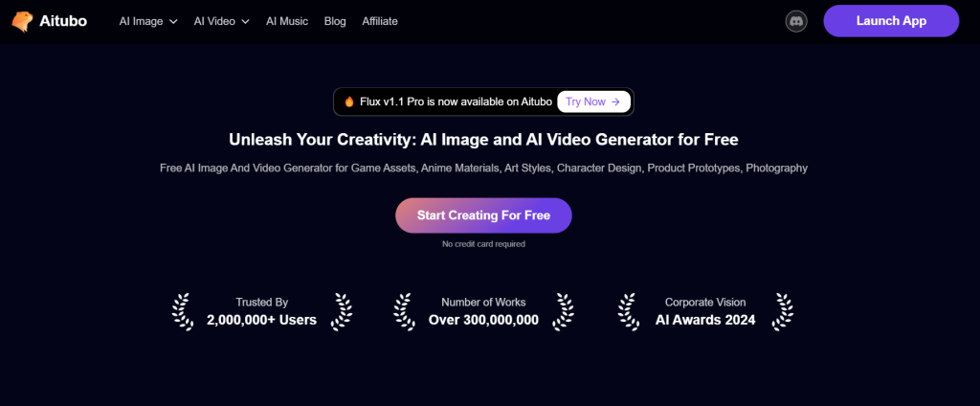
Task: Click the Try Now button
Action: [x=593, y=101]
